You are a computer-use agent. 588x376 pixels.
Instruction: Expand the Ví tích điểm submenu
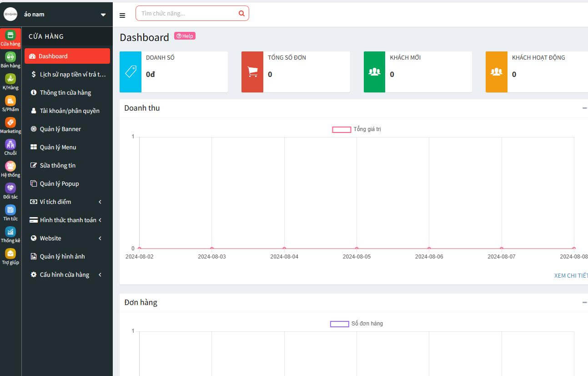click(x=67, y=202)
